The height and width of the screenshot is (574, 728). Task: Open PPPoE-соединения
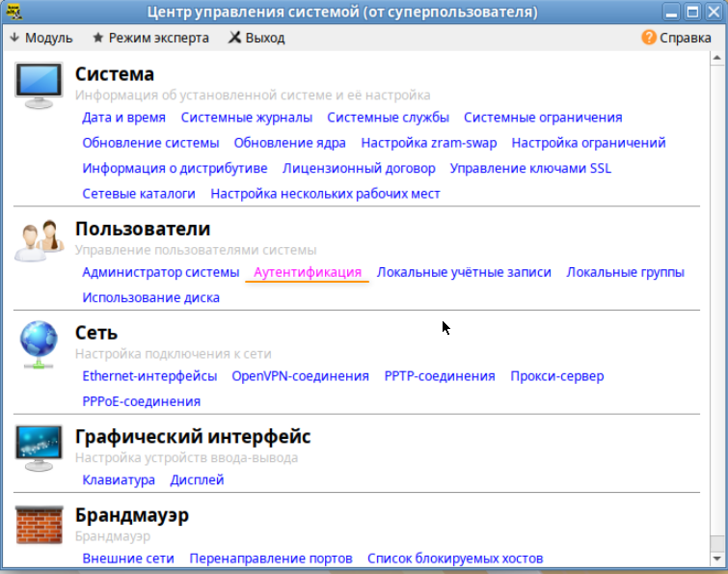pyautogui.click(x=141, y=401)
